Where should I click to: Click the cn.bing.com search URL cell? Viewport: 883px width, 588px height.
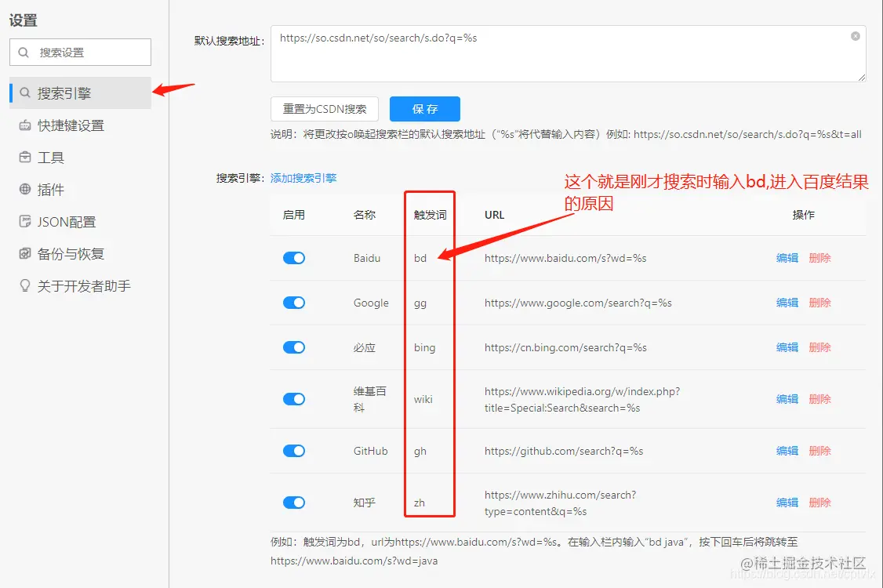click(565, 347)
